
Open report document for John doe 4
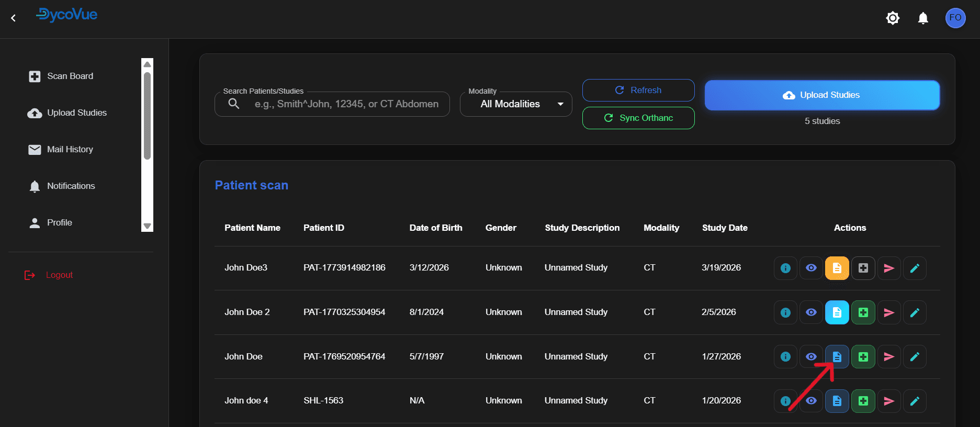[x=837, y=401]
